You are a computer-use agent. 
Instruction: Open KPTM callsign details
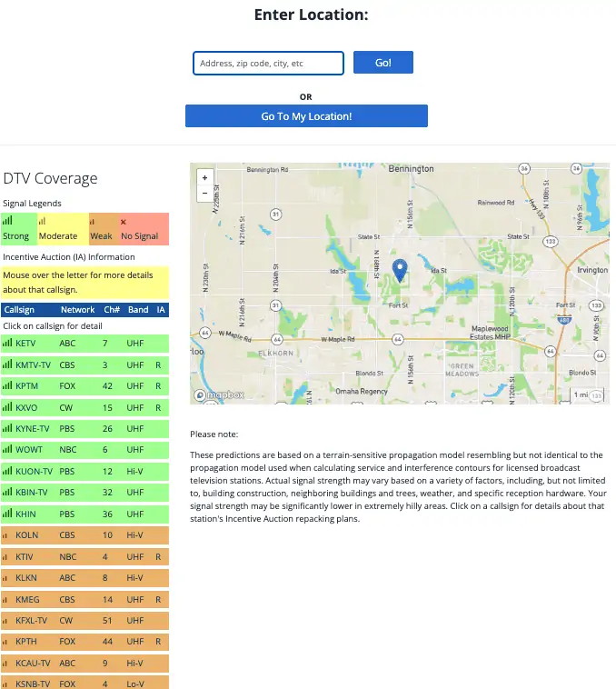pos(27,386)
